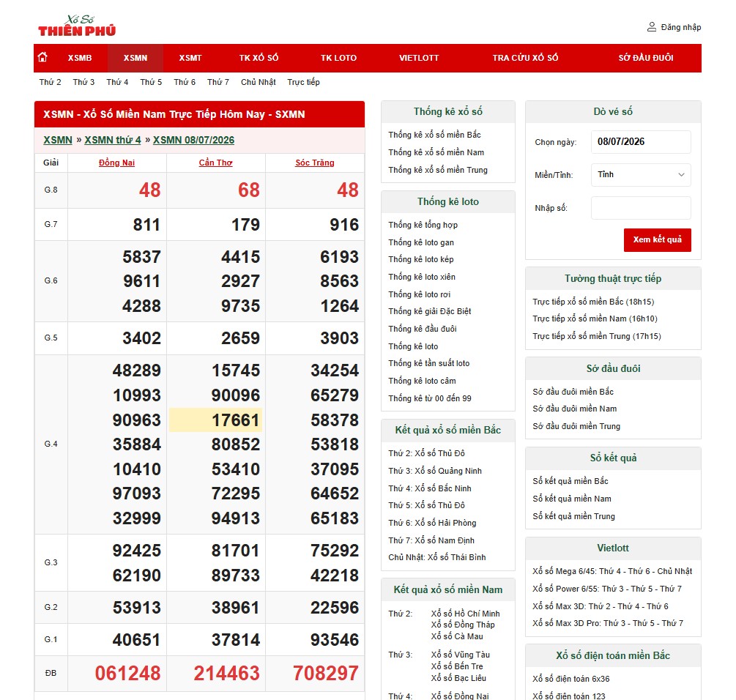Open the Trực tiếp submenu link
The width and height of the screenshot is (736, 700).
point(303,82)
